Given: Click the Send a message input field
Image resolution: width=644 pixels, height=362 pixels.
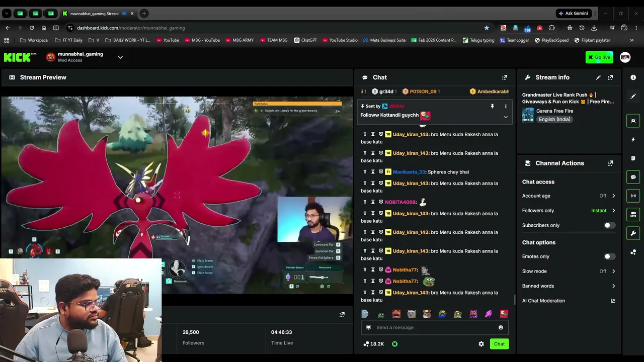Looking at the screenshot, I should (435, 327).
